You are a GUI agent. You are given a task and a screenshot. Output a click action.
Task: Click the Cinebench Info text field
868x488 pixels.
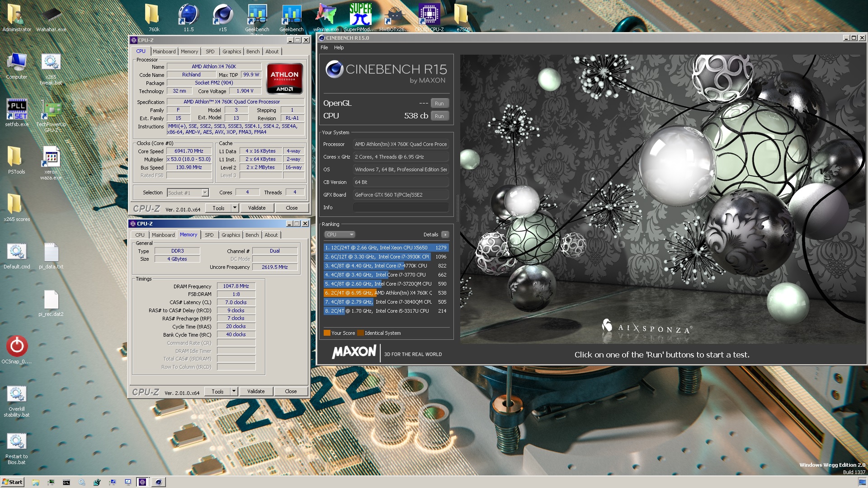pos(401,207)
